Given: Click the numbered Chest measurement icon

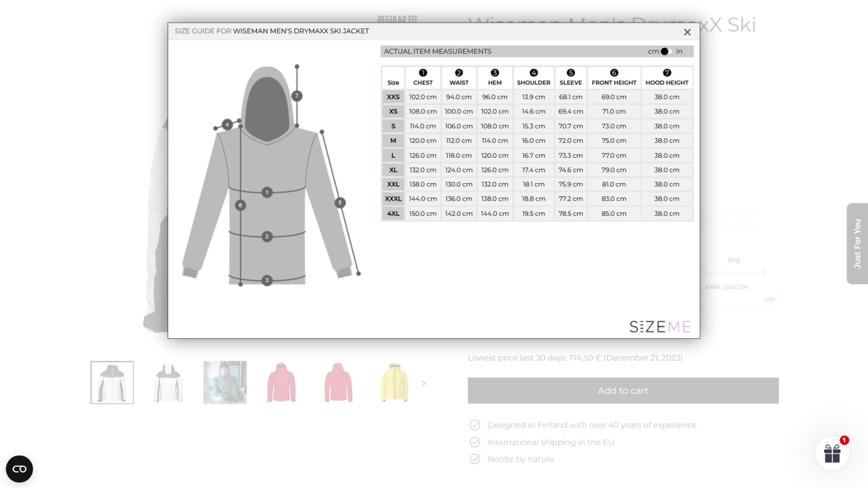Looking at the screenshot, I should coord(422,71).
